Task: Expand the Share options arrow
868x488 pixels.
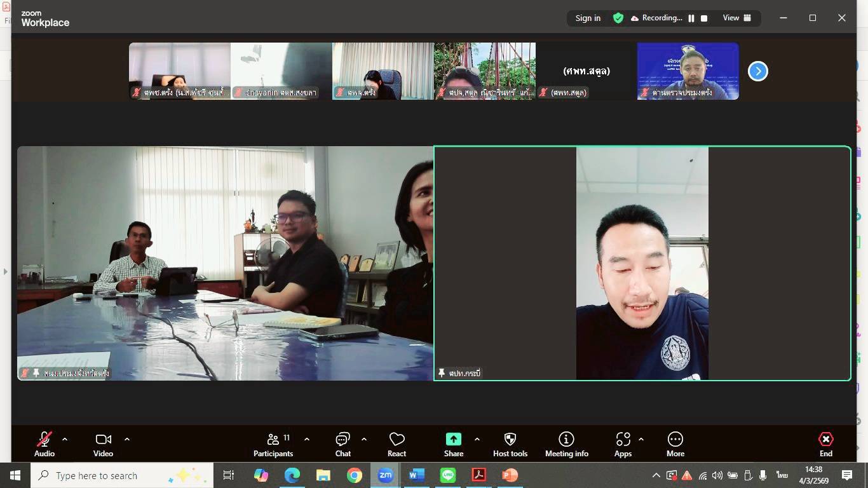Action: (477, 439)
